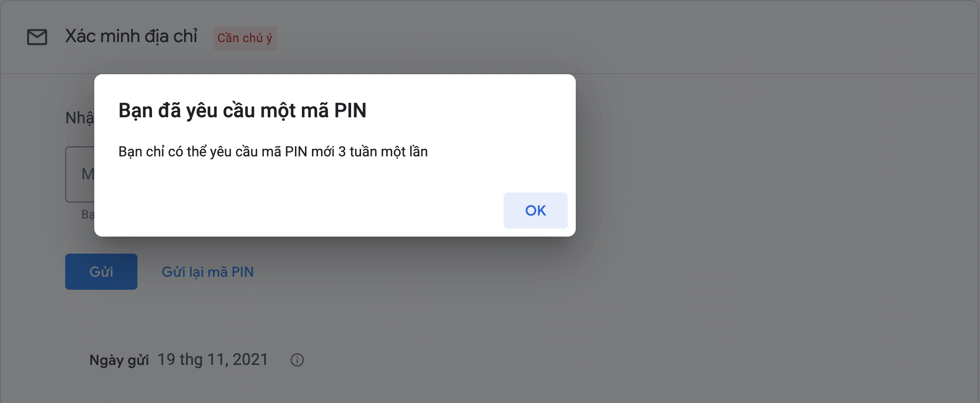980x403 pixels.
Task: Click the year "2021" in the sent date
Action: tap(250, 360)
